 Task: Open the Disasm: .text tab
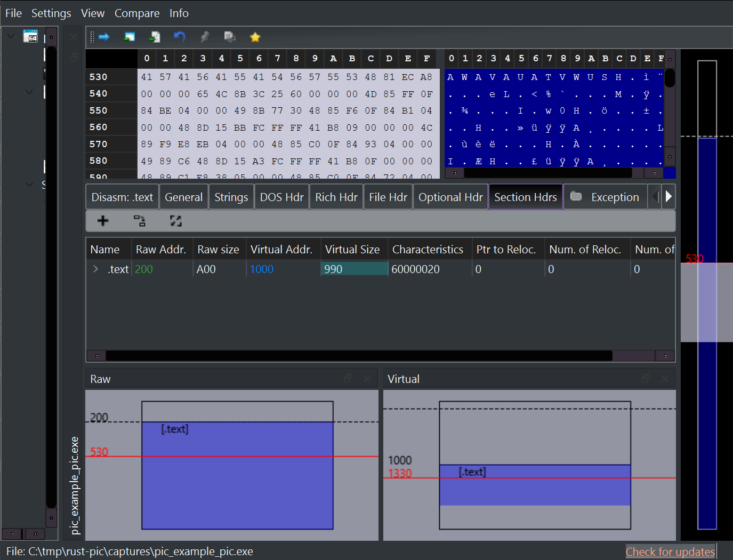[122, 197]
